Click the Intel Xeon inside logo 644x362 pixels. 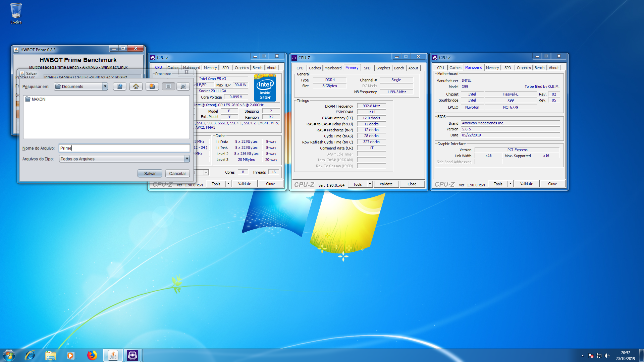[x=265, y=89]
